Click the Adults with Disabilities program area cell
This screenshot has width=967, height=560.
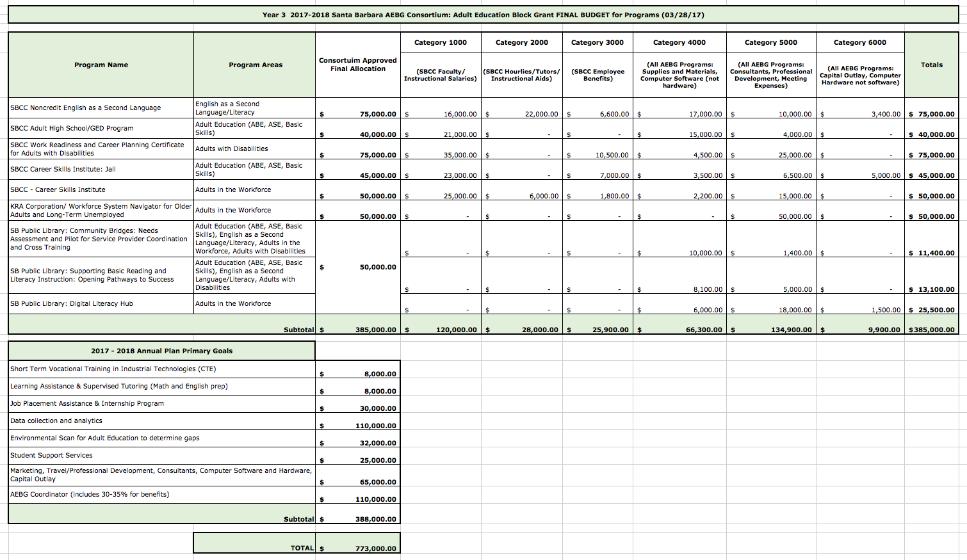coord(232,148)
